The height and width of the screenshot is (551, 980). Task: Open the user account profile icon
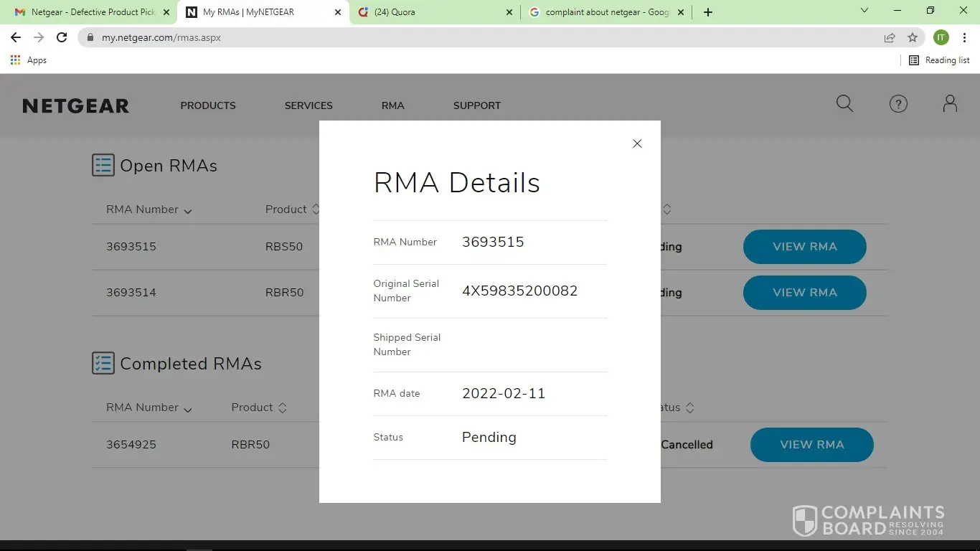coord(950,104)
